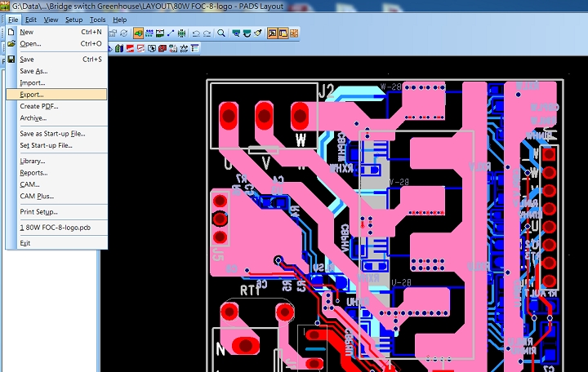Toggle the Project Explorer window icon
Viewport: 588px width, 372px height.
pos(271,33)
